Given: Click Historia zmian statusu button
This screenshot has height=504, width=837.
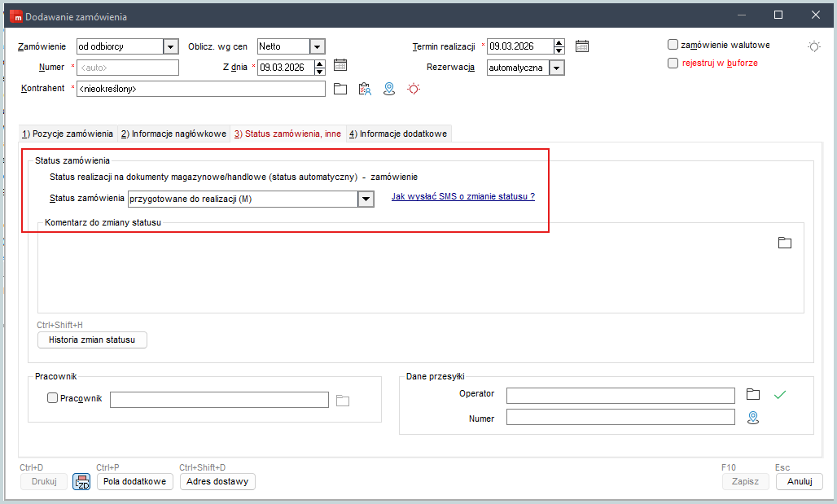Looking at the screenshot, I should click(92, 340).
